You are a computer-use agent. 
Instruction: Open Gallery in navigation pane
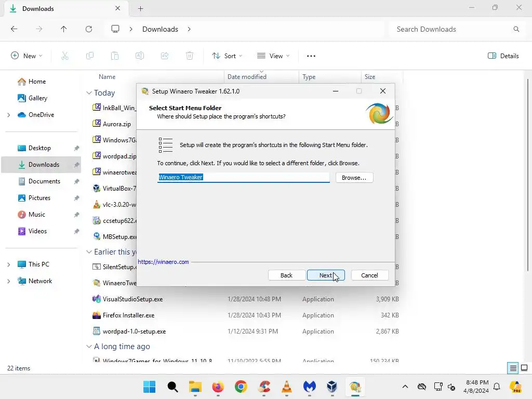pyautogui.click(x=37, y=98)
